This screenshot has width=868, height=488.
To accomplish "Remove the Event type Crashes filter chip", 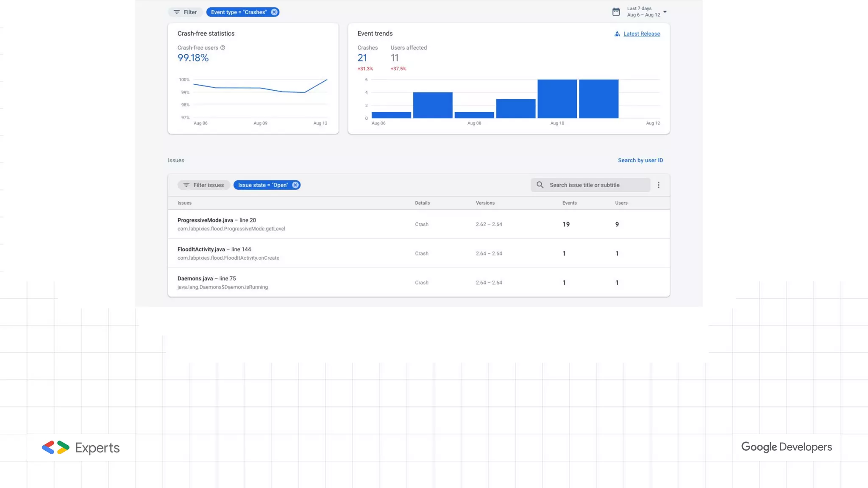I will coord(274,12).
